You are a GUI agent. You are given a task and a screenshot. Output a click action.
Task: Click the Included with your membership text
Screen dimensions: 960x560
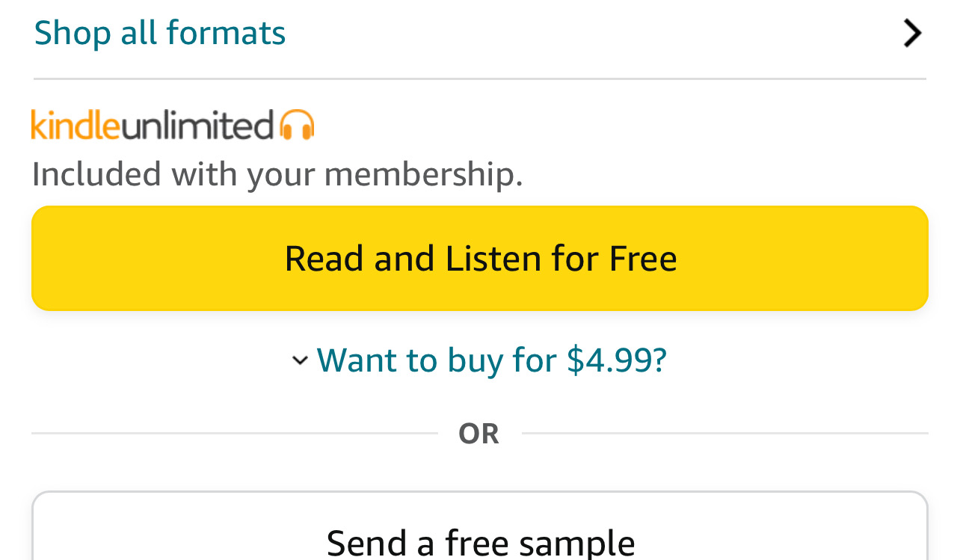click(277, 174)
